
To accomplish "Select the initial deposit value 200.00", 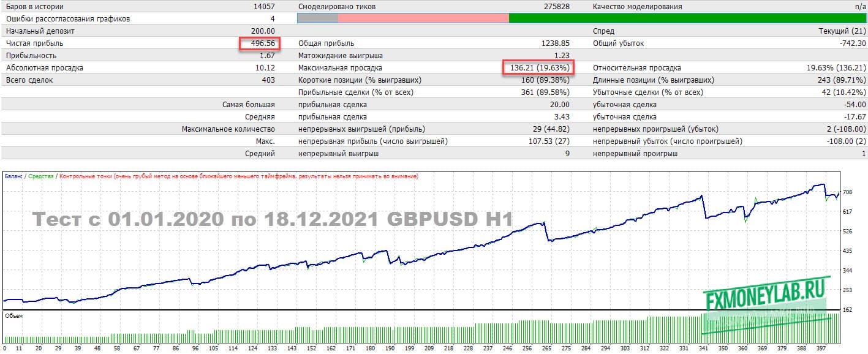I will click(x=263, y=31).
